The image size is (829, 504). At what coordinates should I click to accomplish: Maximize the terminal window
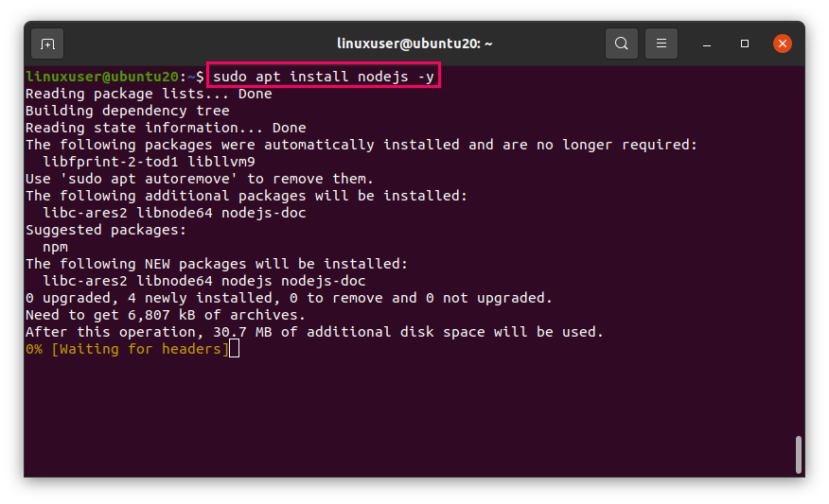coord(745,43)
